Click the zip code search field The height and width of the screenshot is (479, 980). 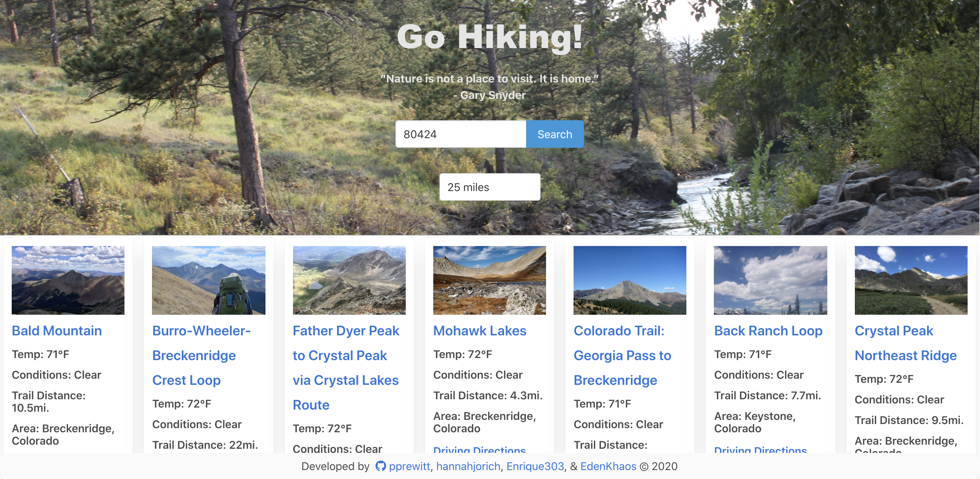tap(461, 134)
